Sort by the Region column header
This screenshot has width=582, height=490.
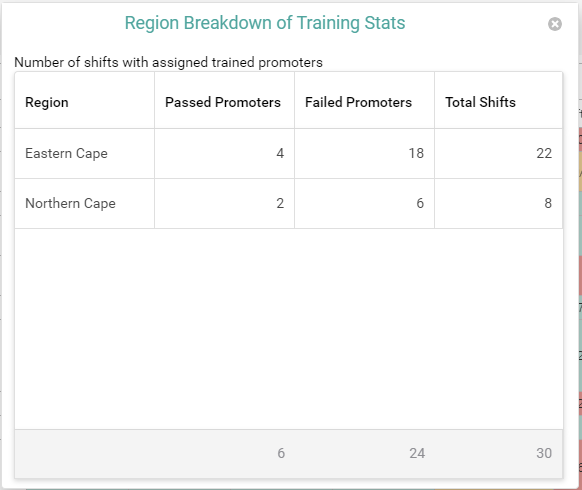coord(85,101)
